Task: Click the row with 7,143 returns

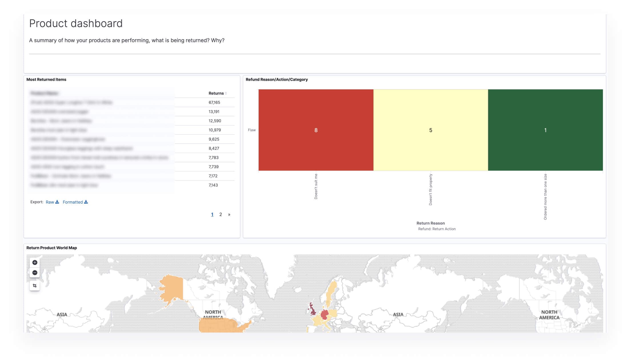Action: click(213, 185)
